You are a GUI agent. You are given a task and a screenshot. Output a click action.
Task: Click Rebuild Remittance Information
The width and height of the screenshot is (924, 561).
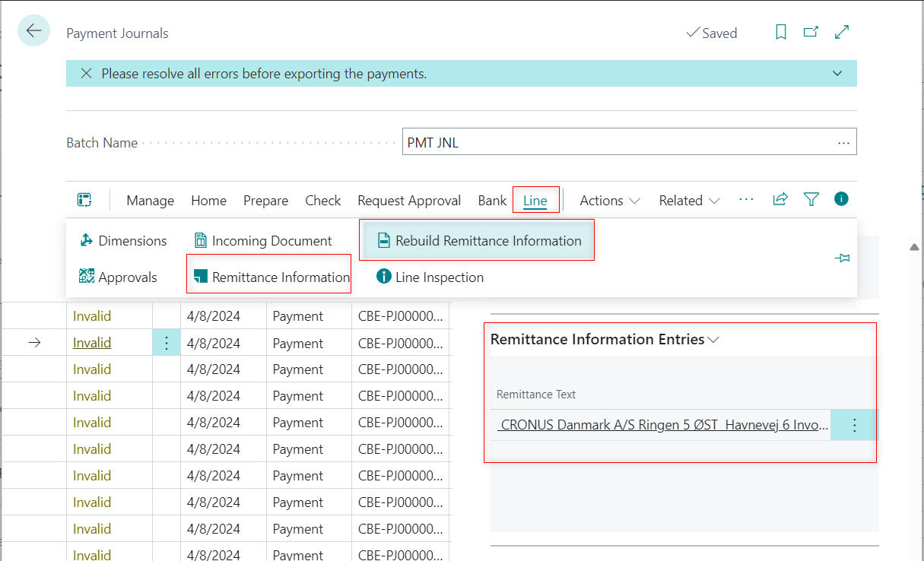[x=486, y=239]
